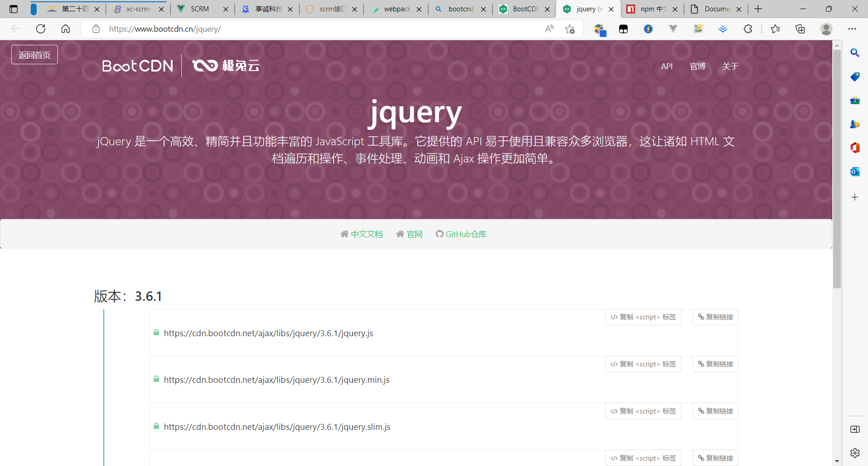Copy script tag for jquery.min.js

point(643,364)
